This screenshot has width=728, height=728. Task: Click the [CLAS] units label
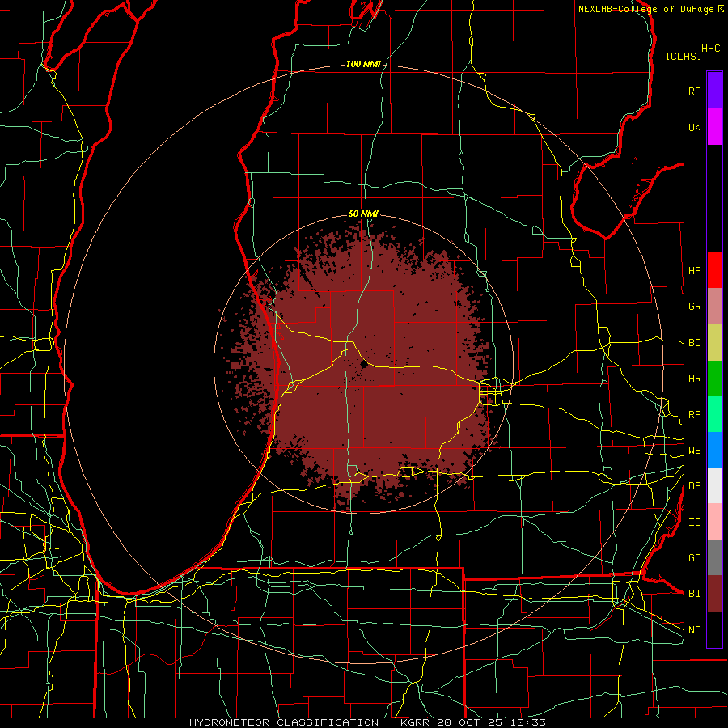pos(684,56)
